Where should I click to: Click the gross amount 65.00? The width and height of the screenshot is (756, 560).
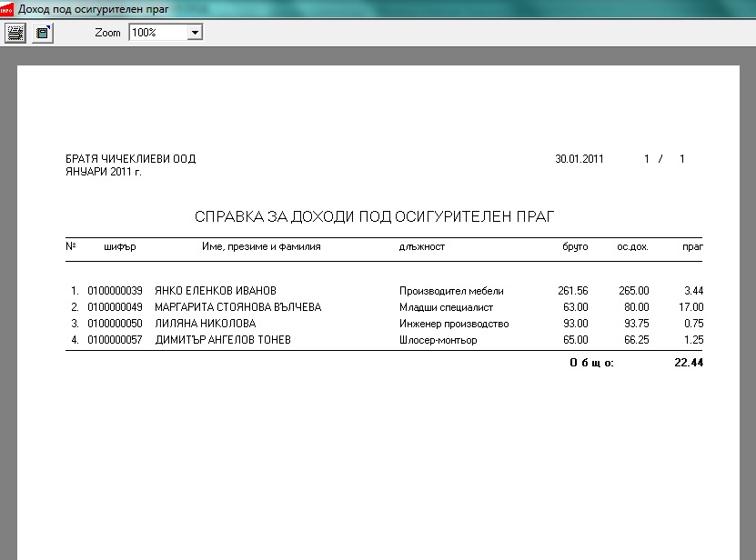[x=576, y=340]
